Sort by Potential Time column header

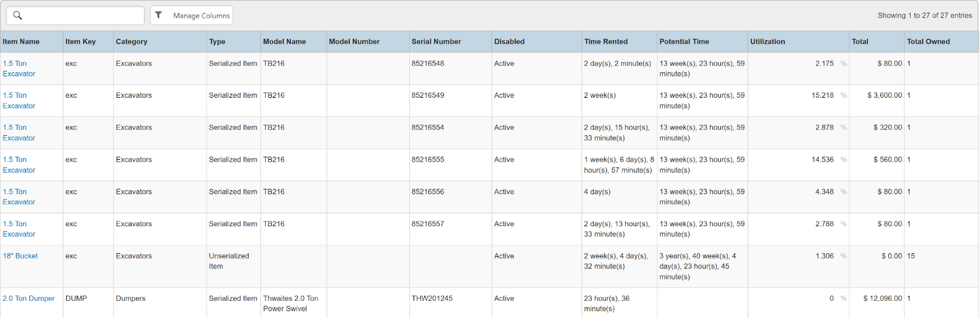click(x=684, y=42)
